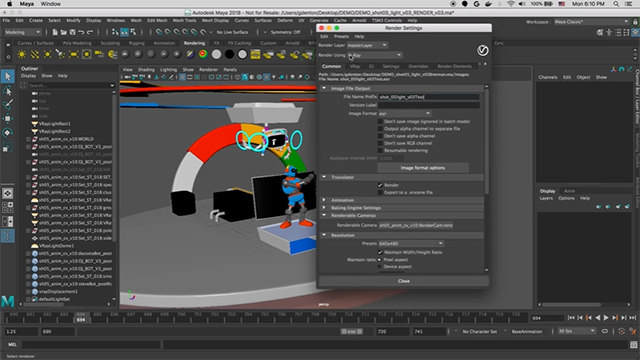Viewport: 640px width, 360px height.
Task: Open the Render Elements tab
Action: pyautogui.click(x=454, y=66)
